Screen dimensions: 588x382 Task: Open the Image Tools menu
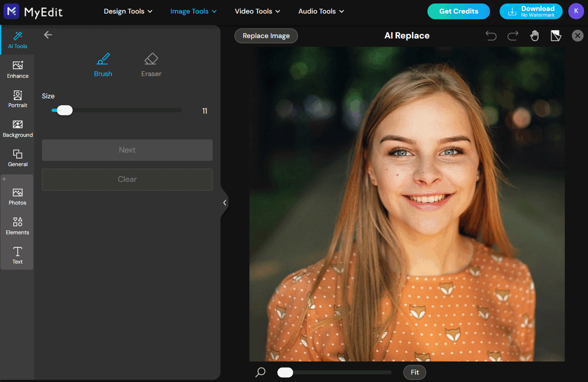(x=193, y=11)
